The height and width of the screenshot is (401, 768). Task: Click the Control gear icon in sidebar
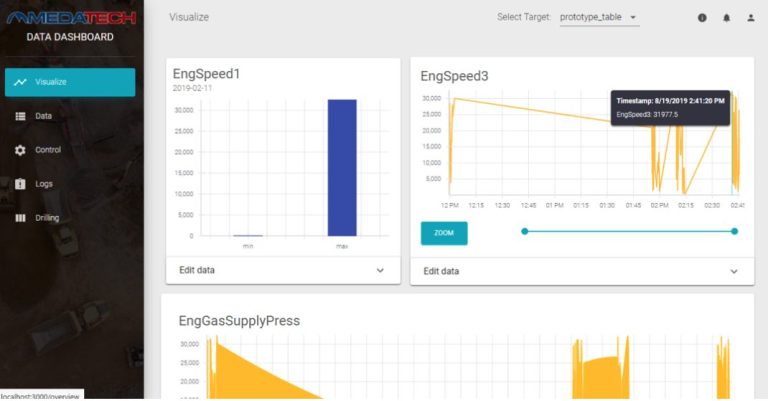tap(20, 150)
